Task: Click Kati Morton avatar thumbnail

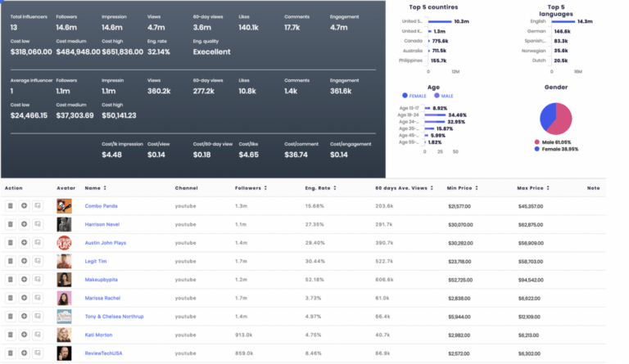Action: [64, 335]
